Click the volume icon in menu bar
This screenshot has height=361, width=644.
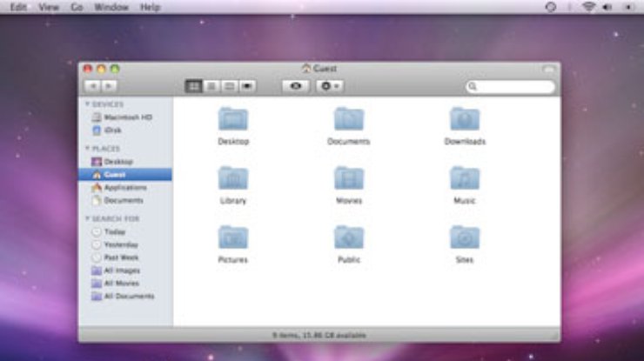[607, 7]
